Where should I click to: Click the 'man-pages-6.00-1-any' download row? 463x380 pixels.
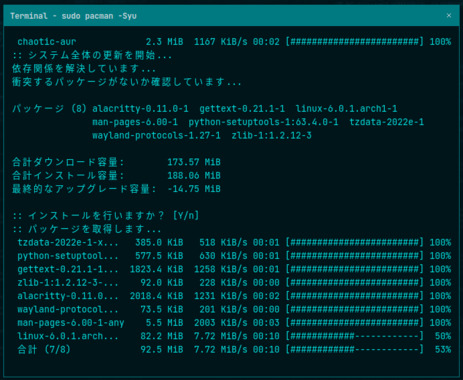(x=234, y=323)
